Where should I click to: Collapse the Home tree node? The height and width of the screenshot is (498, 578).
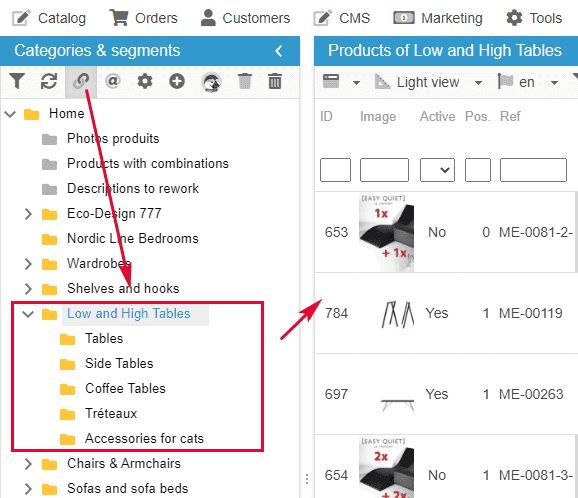tap(10, 114)
